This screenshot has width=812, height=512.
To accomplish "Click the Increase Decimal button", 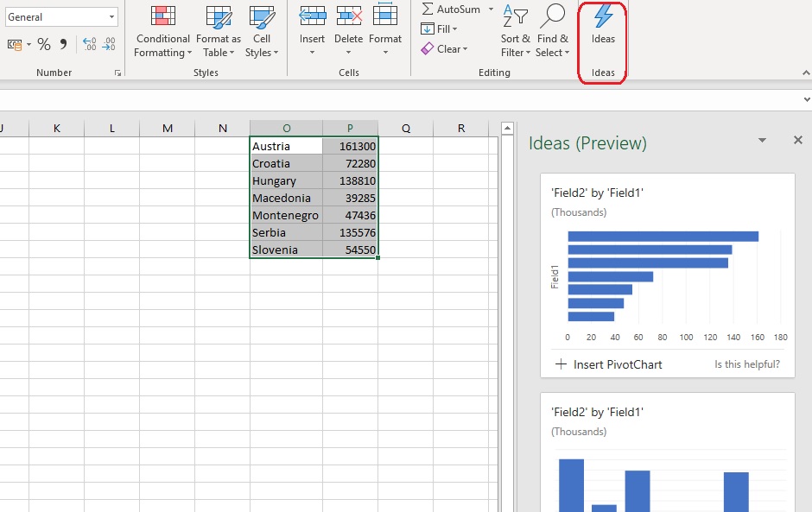I will (90, 45).
